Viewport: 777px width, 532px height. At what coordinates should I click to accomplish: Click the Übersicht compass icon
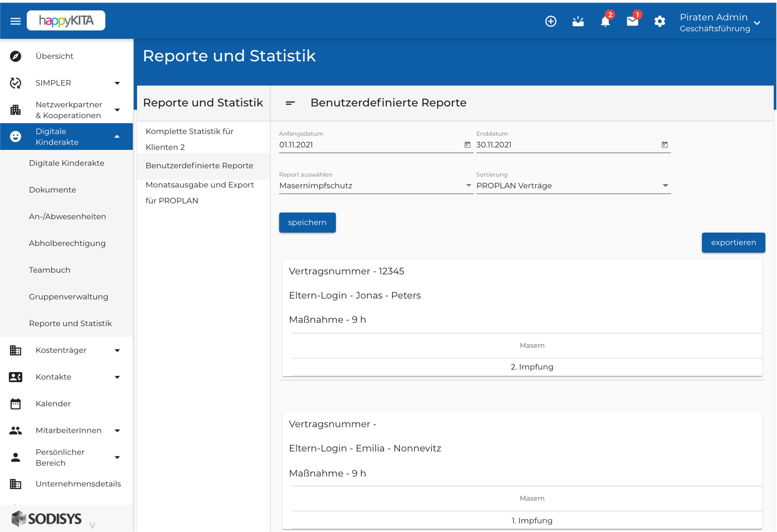[15, 56]
